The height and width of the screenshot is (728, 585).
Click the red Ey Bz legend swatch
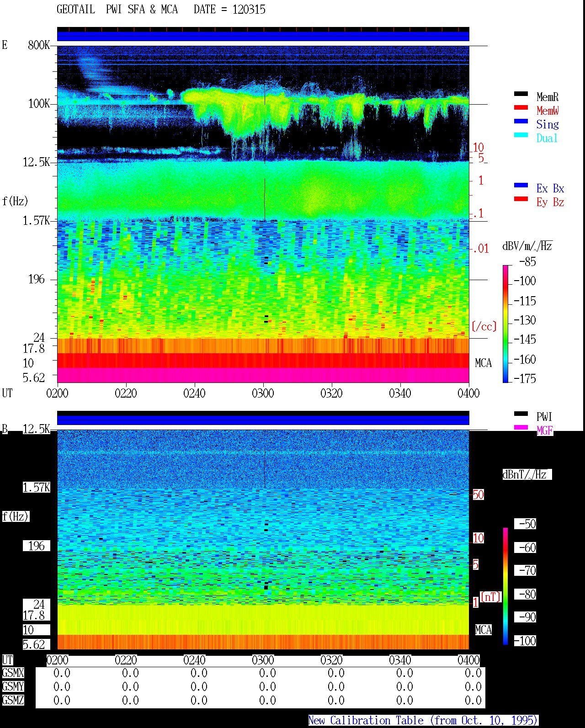(x=521, y=199)
